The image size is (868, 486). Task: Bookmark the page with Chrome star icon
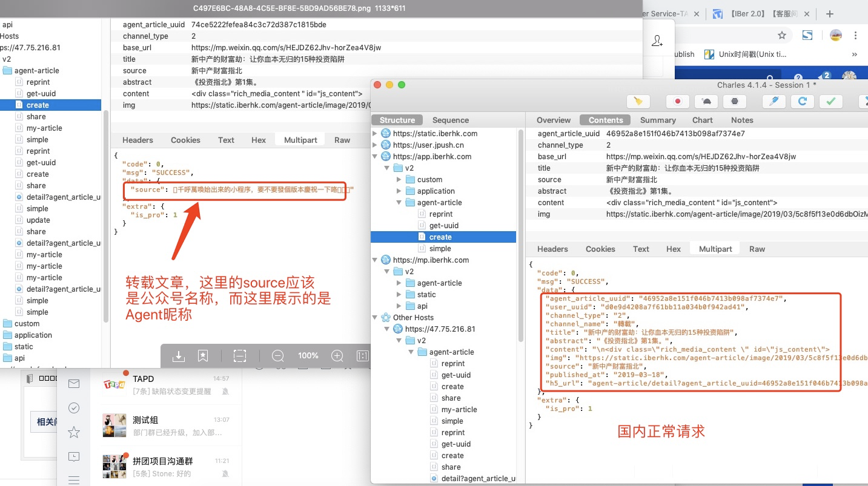pyautogui.click(x=782, y=36)
